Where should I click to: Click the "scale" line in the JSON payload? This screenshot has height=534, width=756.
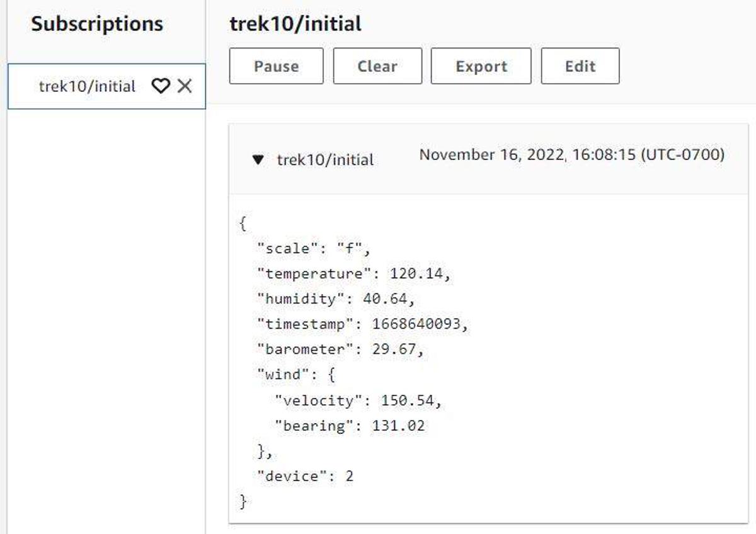314,248
